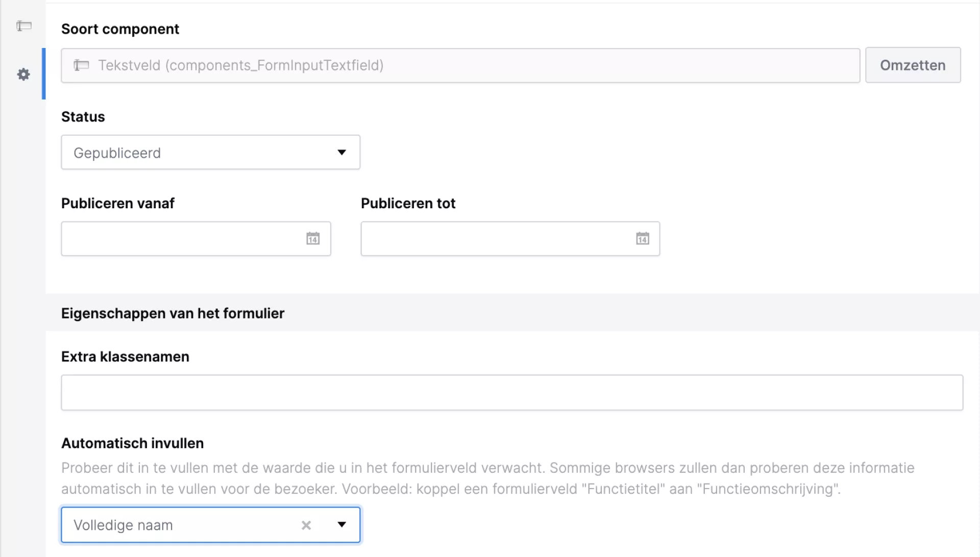Click the Tekstveld component type field
This screenshot has height=557, width=980.
(x=459, y=65)
